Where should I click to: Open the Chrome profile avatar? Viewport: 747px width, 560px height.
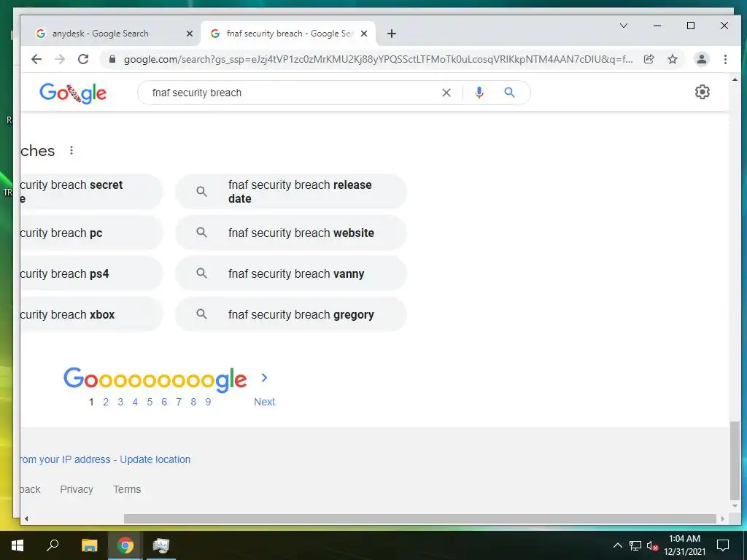[x=701, y=59]
